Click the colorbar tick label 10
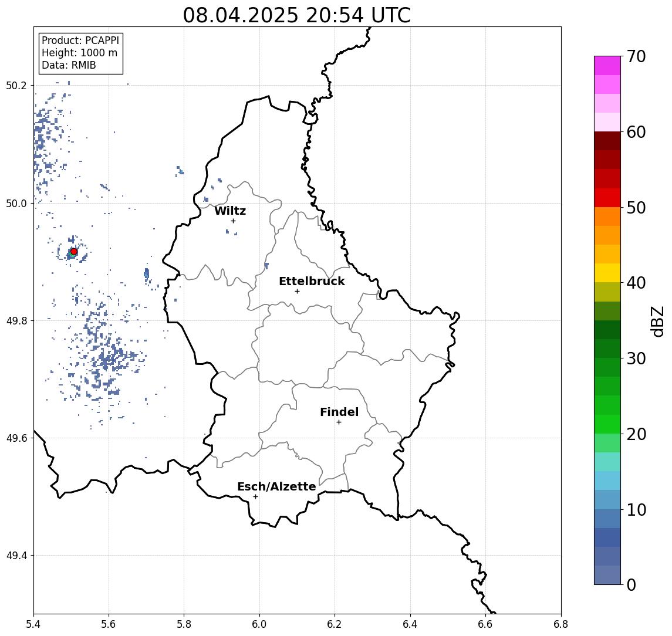 pyautogui.click(x=636, y=509)
